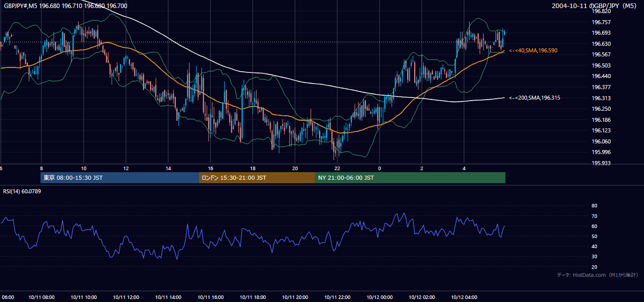This screenshot has height=302, width=644.
Task: Click the RSI 50 level label
Action: (x=594, y=236)
